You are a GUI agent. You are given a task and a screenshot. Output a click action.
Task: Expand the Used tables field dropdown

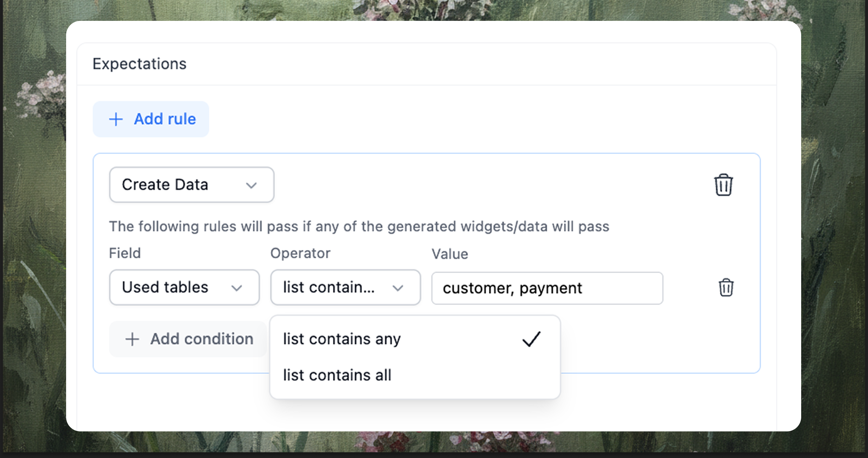pyautogui.click(x=184, y=288)
